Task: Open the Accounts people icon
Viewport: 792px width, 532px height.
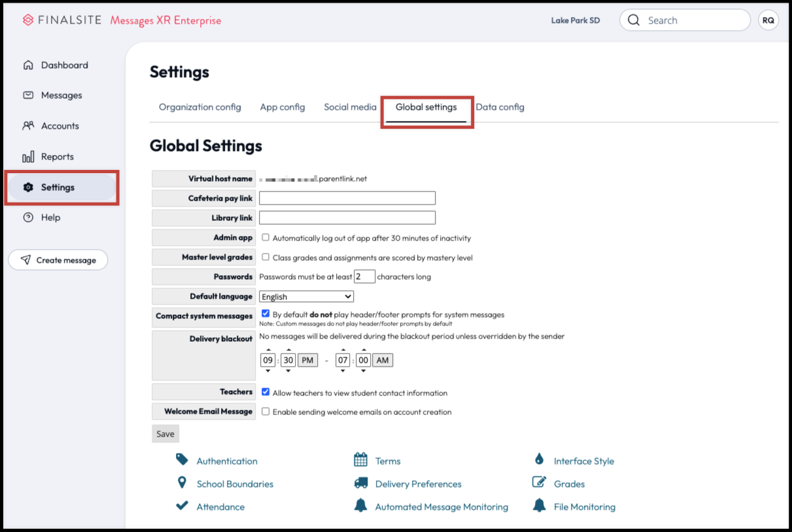Action: tap(27, 125)
